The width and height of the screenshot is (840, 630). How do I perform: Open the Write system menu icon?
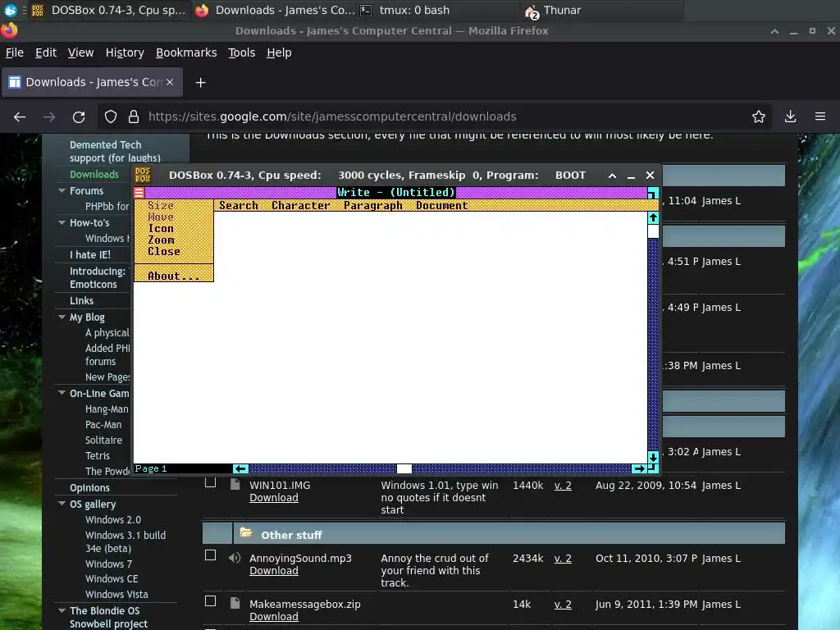coord(139,192)
